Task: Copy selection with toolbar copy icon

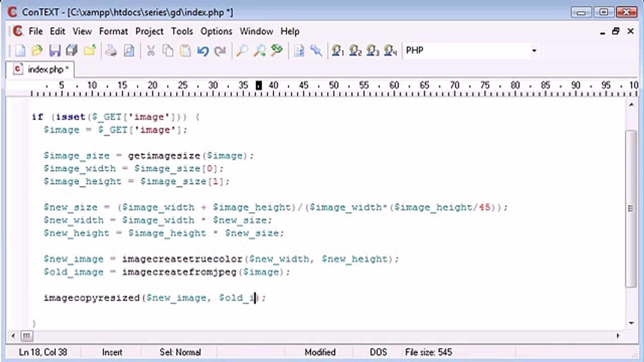Action: [168, 50]
